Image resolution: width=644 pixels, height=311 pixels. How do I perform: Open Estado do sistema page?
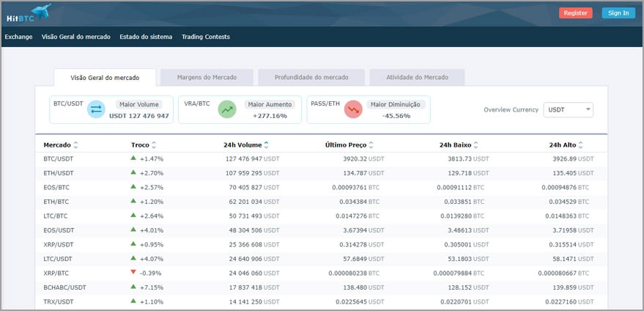146,37
